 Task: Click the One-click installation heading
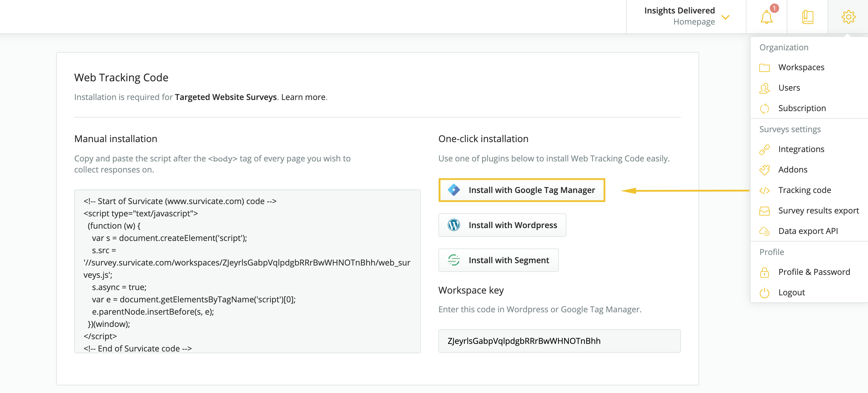coord(483,139)
